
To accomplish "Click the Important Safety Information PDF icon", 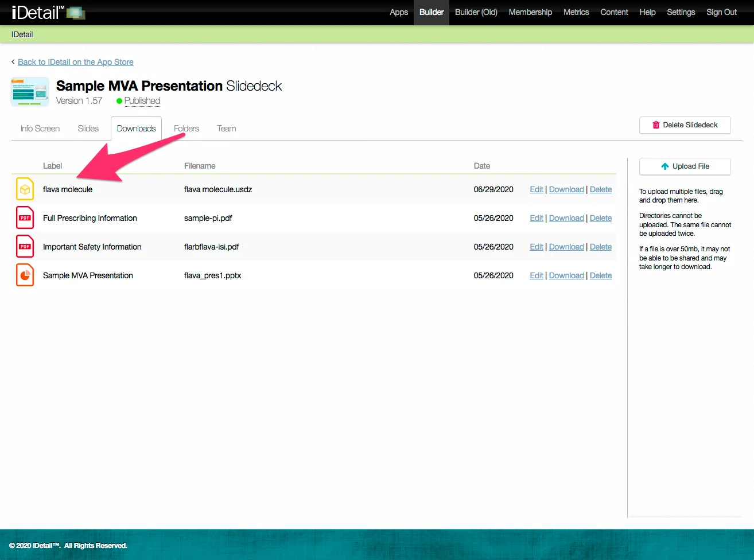I will coord(25,247).
